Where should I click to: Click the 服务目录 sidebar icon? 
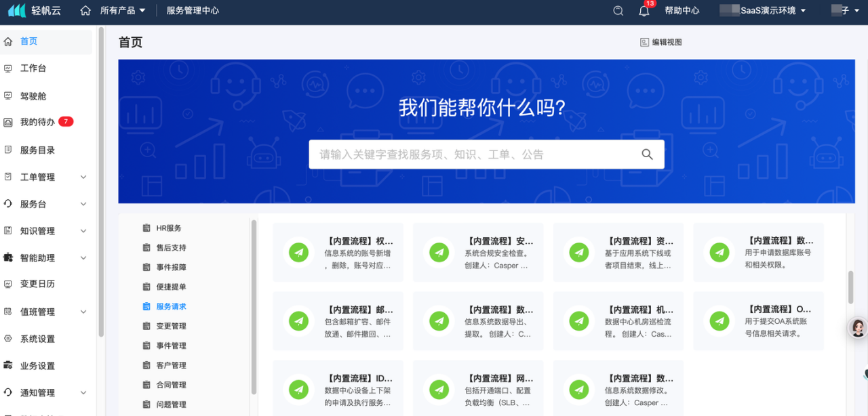(x=8, y=150)
